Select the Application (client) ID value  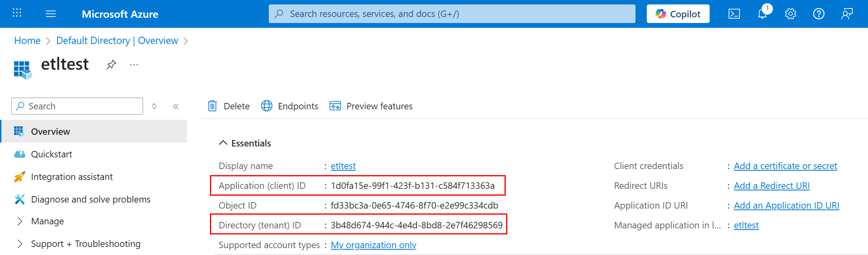click(413, 186)
